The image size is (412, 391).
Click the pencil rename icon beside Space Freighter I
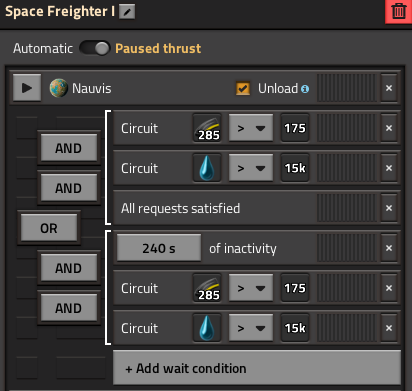pyautogui.click(x=127, y=12)
